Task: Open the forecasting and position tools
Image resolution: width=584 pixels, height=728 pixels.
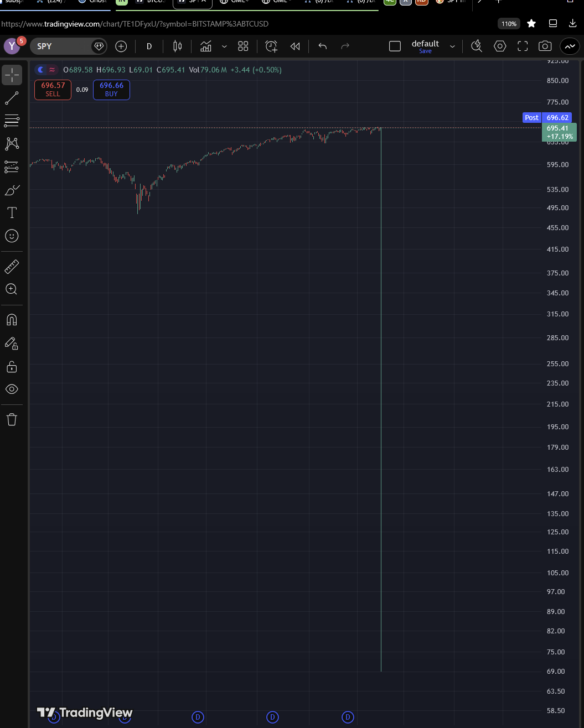Action: [x=12, y=167]
